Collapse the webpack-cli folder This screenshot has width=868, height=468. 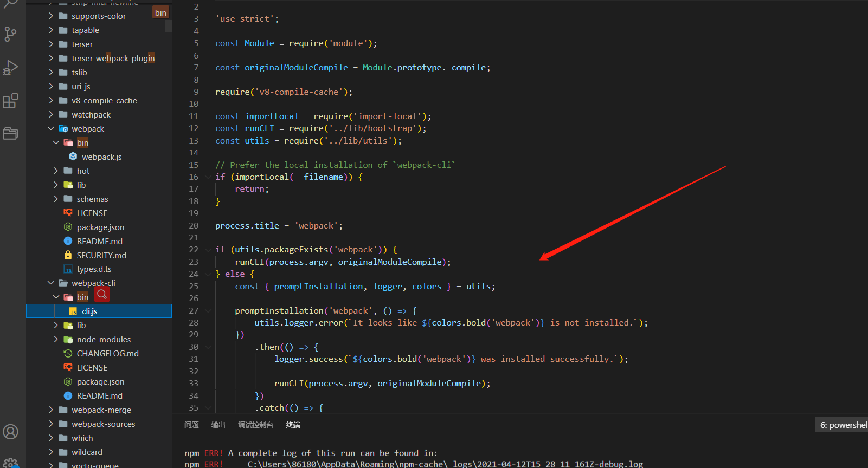pos(51,283)
